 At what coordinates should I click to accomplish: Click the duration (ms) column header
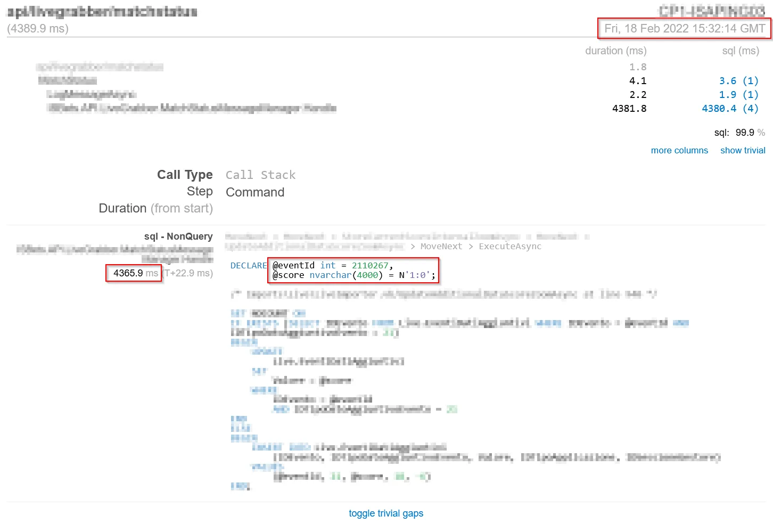coord(615,51)
